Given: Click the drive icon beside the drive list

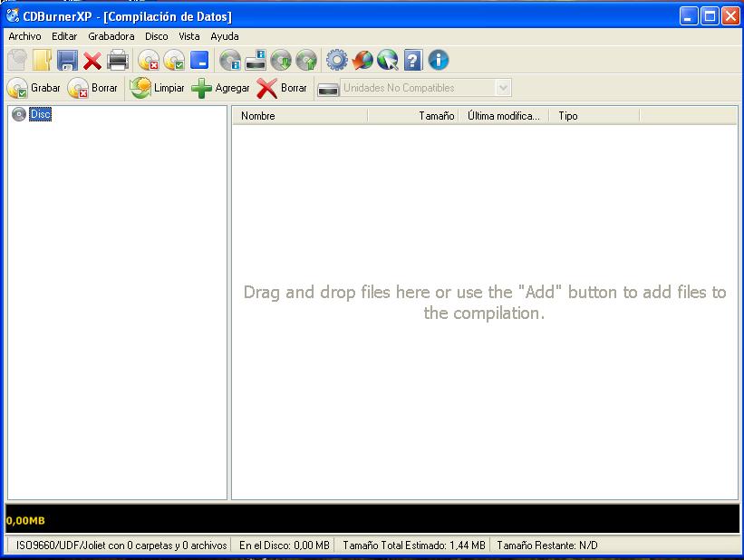Looking at the screenshot, I should (x=328, y=89).
